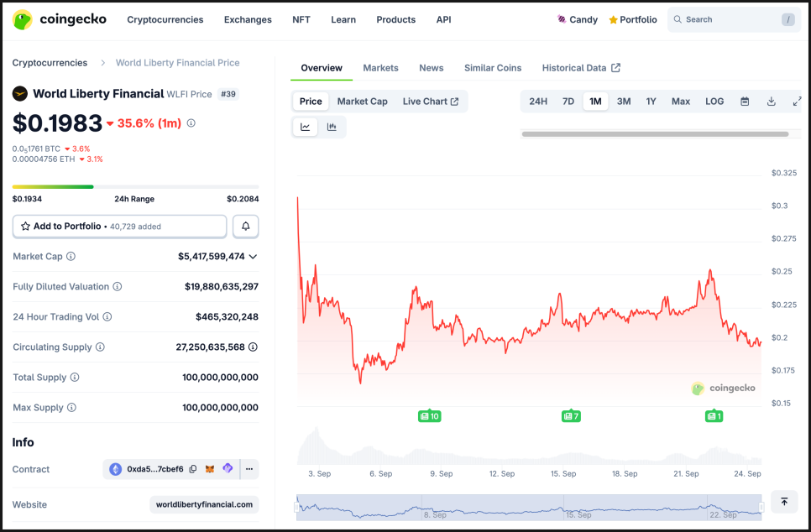Add token to MetaMask fox icon
This screenshot has height=532, width=811.
(210, 469)
